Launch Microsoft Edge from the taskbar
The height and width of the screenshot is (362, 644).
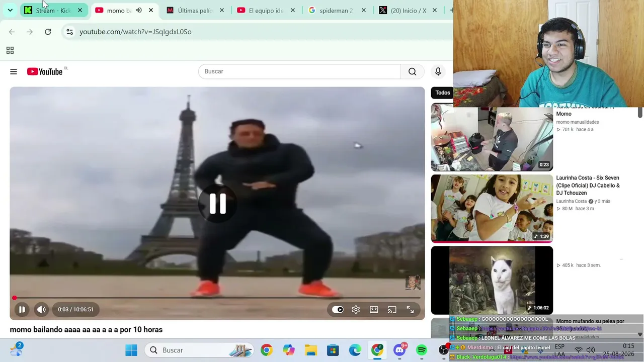355,350
